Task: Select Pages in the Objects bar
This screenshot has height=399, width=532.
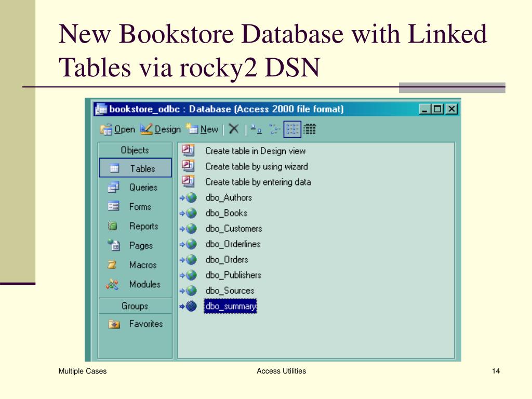Action: tap(136, 245)
